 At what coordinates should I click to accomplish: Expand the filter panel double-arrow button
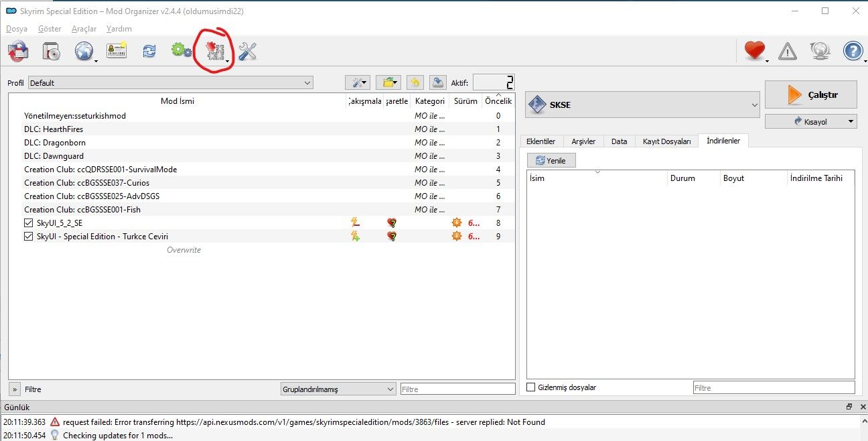[14, 389]
